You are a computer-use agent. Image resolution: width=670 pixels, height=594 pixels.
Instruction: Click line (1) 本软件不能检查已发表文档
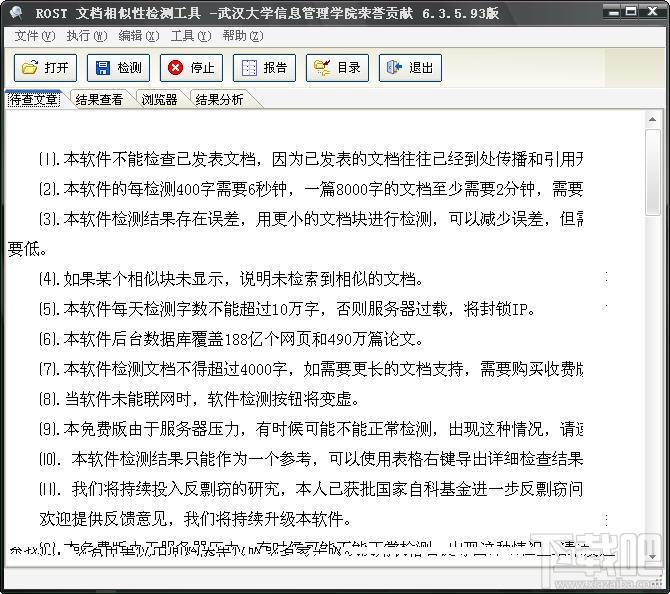click(x=311, y=159)
